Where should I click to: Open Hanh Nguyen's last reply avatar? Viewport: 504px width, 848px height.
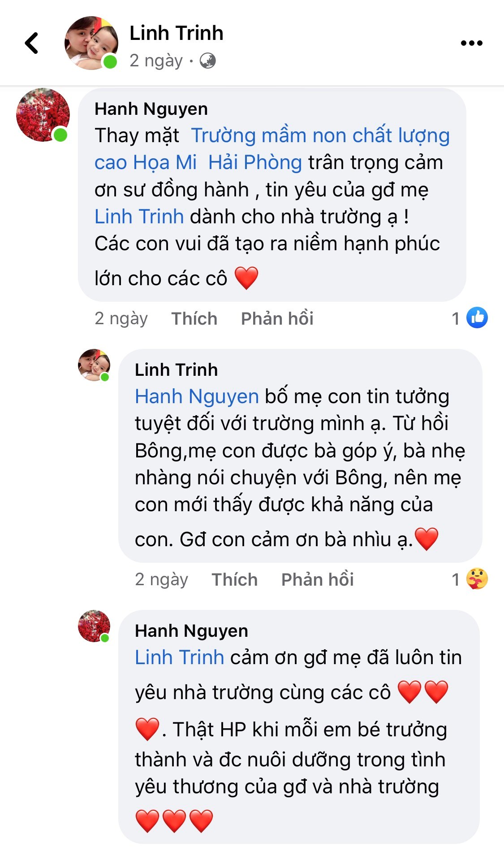click(94, 626)
